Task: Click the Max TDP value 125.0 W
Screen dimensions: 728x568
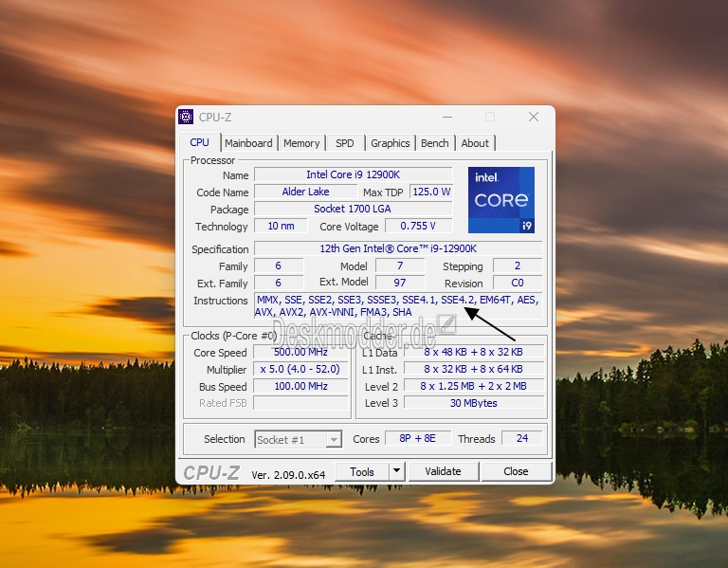Action: [x=431, y=192]
